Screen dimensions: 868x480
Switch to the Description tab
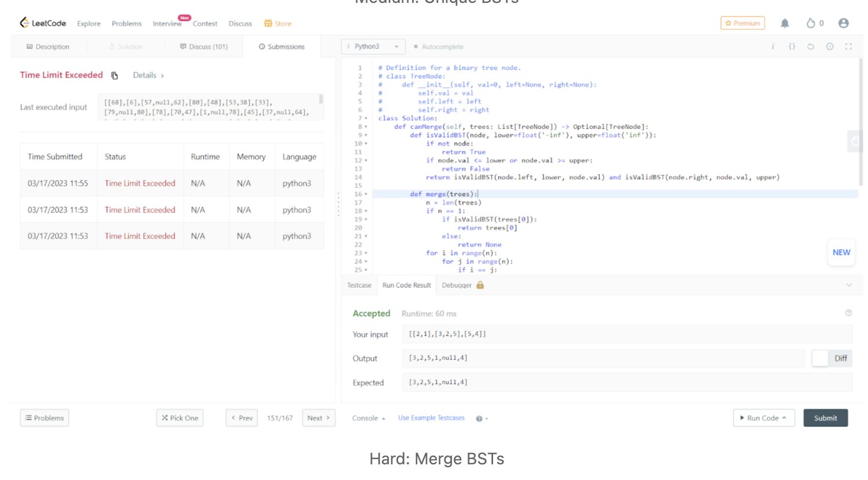pyautogui.click(x=48, y=46)
